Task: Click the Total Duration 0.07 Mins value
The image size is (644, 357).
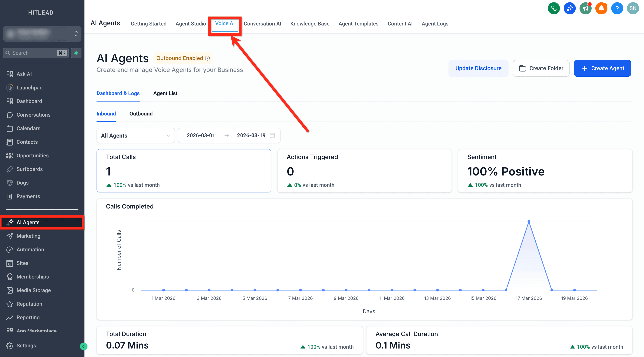Action: click(x=127, y=345)
